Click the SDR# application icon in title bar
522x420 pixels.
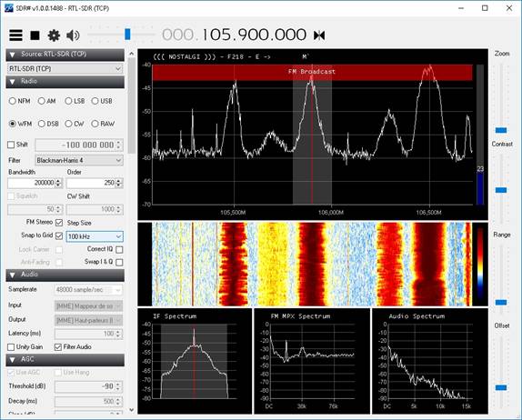(9, 8)
